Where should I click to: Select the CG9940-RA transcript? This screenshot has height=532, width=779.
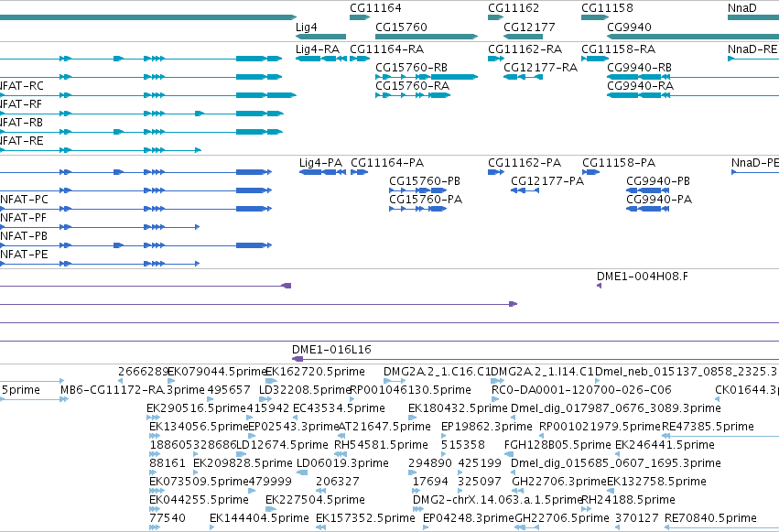(x=693, y=95)
